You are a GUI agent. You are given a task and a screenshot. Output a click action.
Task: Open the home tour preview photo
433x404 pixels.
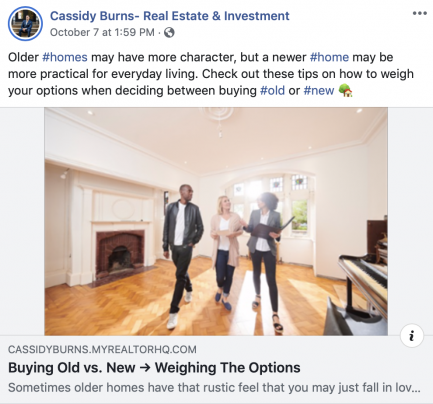pyautogui.click(x=216, y=221)
